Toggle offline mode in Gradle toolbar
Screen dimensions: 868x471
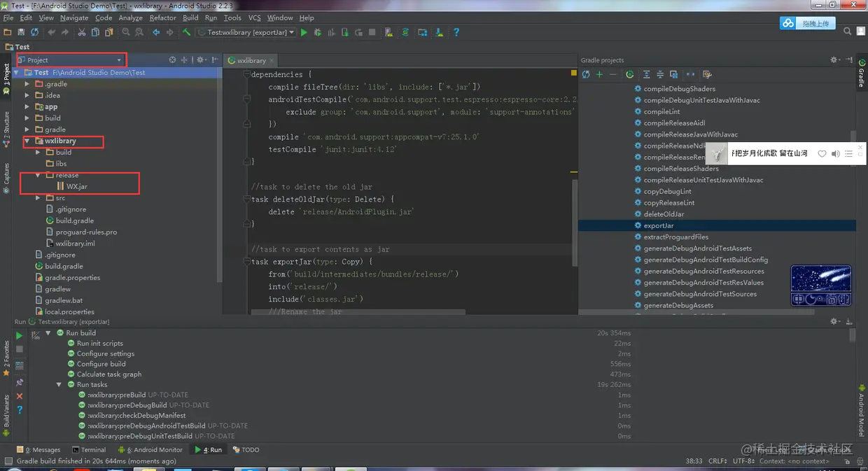point(690,74)
